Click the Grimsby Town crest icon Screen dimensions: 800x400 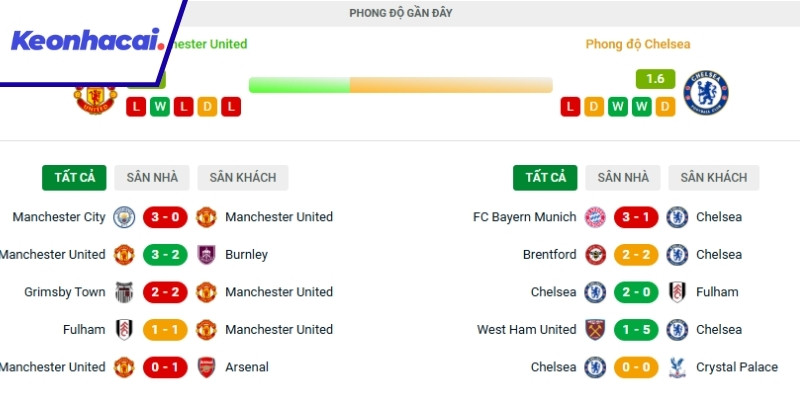(x=124, y=292)
